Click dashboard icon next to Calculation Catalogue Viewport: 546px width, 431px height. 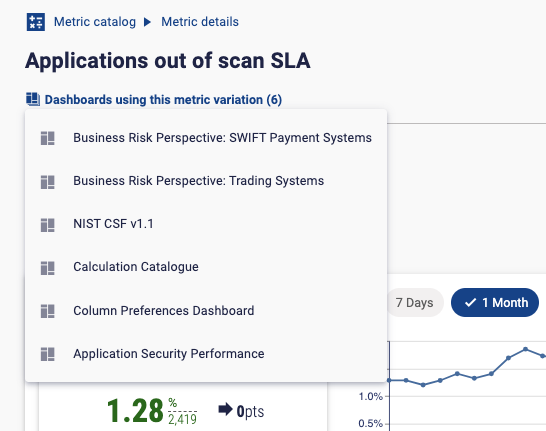pos(48,268)
